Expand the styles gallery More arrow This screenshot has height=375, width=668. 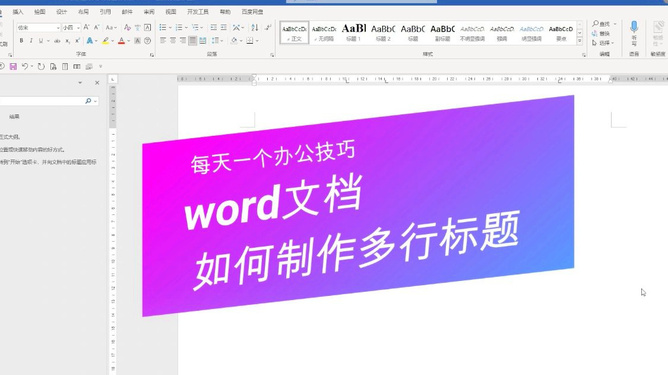pyautogui.click(x=580, y=41)
